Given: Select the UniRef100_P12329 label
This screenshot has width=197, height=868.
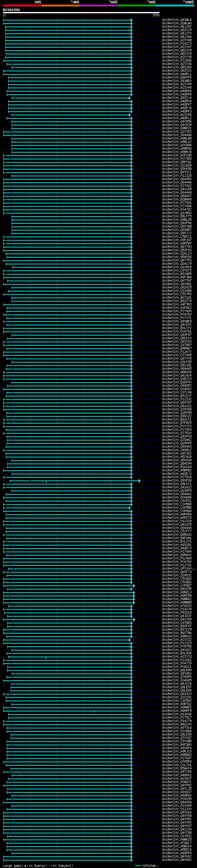Looking at the screenshot, I should pyautogui.click(x=176, y=521).
